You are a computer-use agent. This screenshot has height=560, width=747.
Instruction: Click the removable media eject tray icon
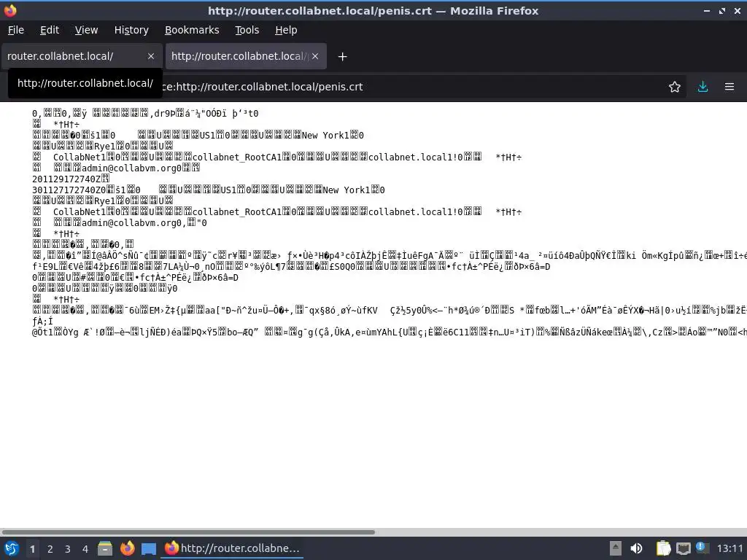tap(616, 548)
